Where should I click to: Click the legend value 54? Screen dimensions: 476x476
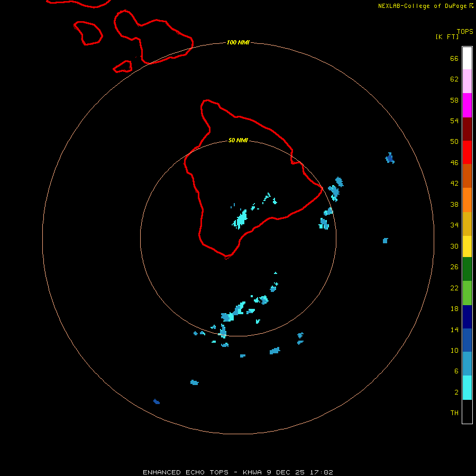coord(454,121)
